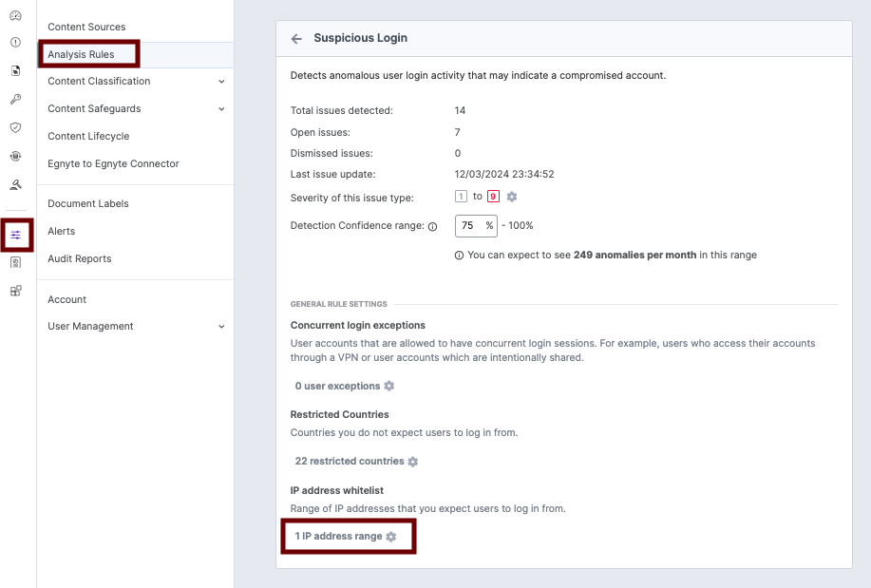Click the highlighted settings sliders icon

click(14, 233)
